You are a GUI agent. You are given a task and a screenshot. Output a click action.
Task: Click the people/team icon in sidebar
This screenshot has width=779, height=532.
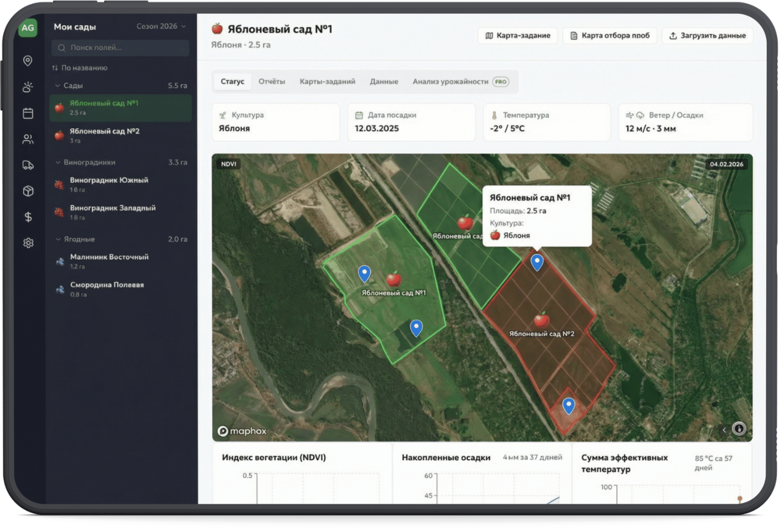[x=28, y=139]
